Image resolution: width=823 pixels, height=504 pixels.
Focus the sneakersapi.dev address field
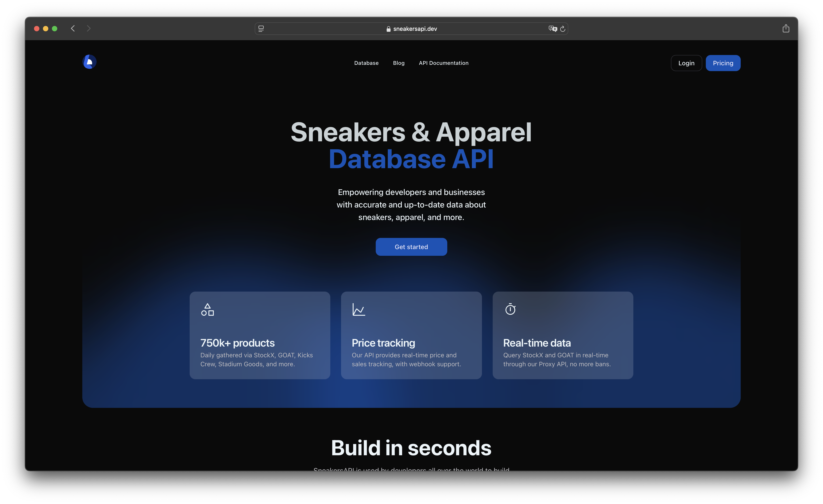[411, 29]
